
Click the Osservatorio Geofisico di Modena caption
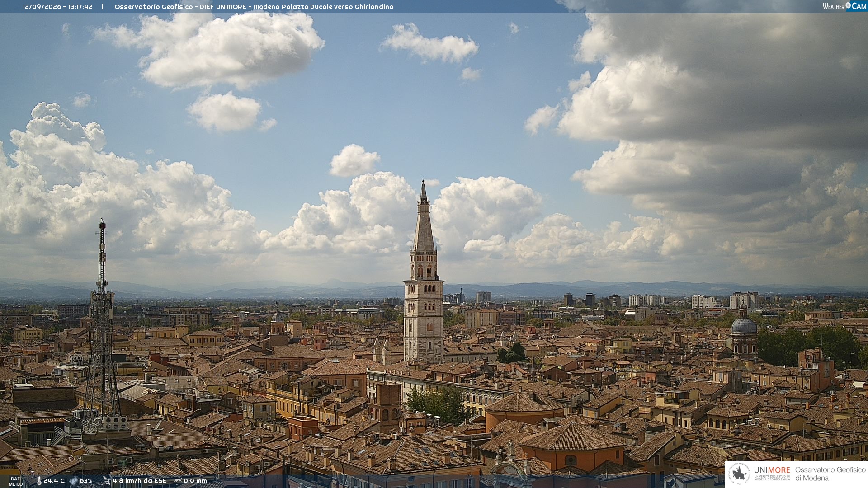tap(830, 474)
